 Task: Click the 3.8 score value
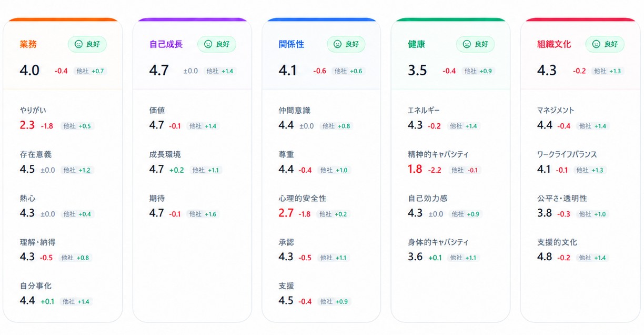(x=545, y=213)
